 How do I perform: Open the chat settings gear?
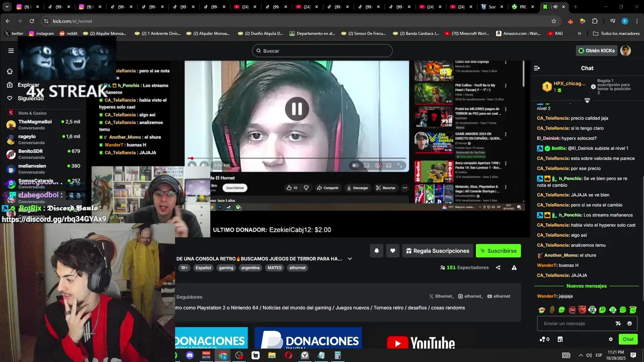coord(611,339)
